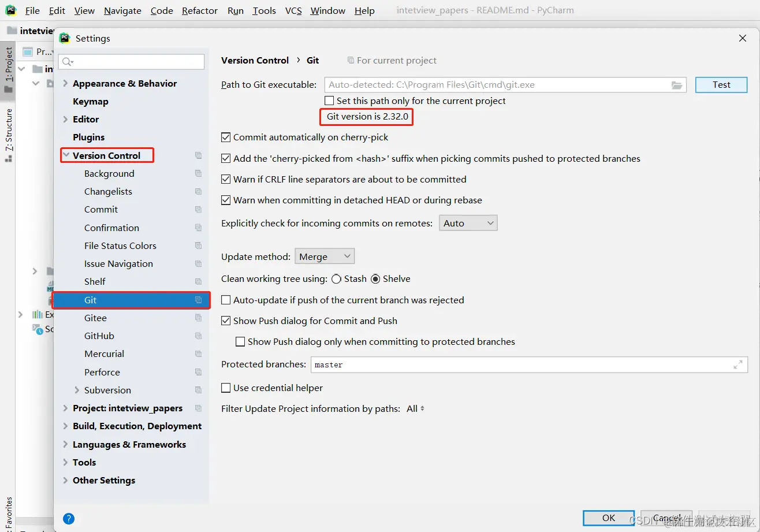Click the project-level icon next to Subversion
This screenshot has width=760, height=532.
tap(198, 390)
